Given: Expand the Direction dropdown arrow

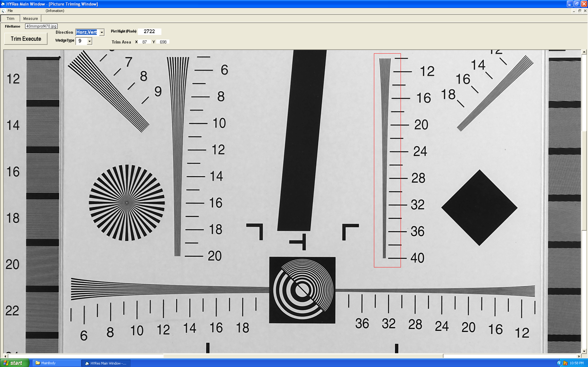Looking at the screenshot, I should click(x=102, y=32).
